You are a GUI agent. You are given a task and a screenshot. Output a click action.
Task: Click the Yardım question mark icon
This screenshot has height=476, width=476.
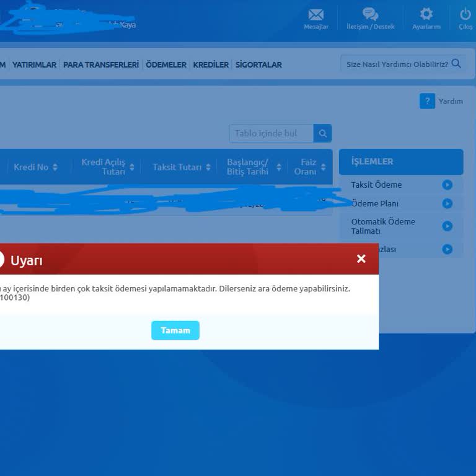427,101
